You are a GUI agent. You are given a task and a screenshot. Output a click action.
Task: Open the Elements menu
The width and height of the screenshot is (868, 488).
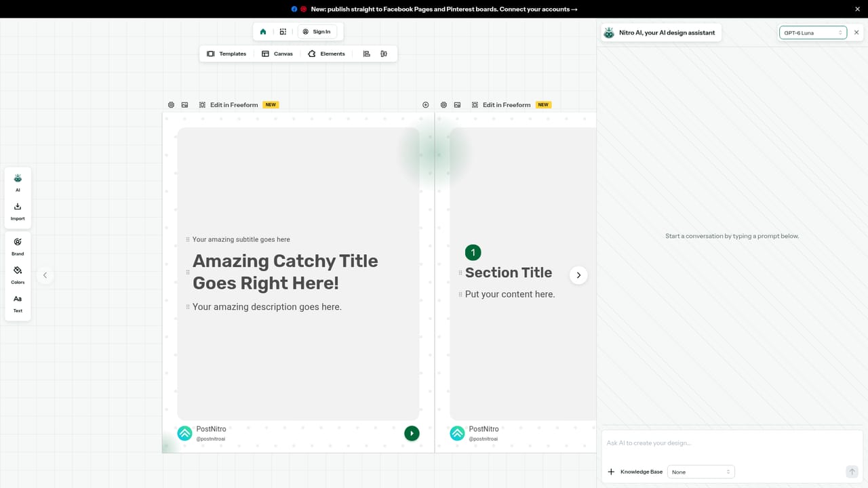click(x=326, y=54)
